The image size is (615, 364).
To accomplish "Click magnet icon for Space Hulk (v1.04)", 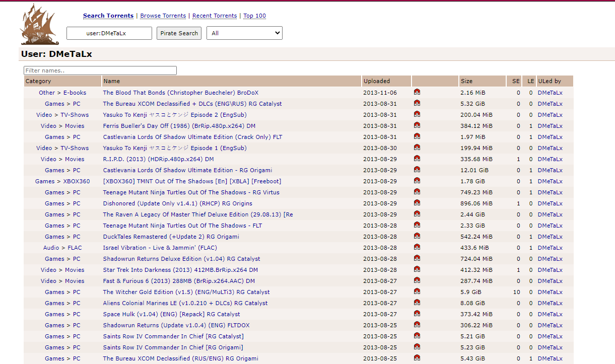I will point(417,314).
